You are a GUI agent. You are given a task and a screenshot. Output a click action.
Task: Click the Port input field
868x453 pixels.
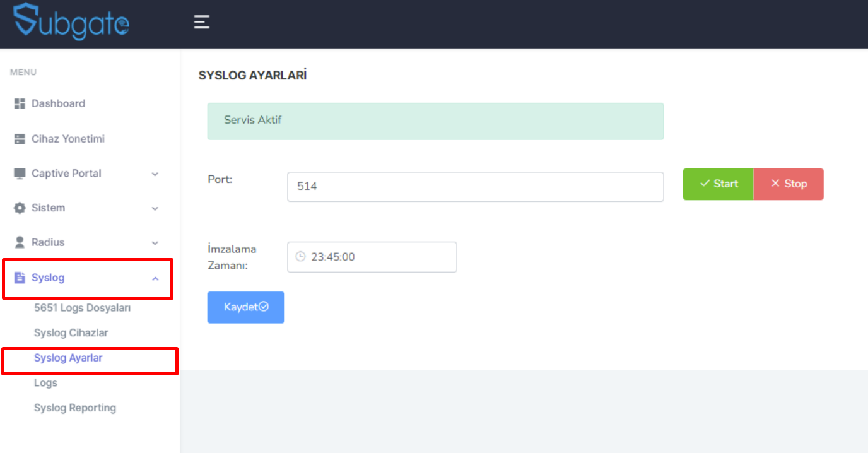tap(476, 187)
